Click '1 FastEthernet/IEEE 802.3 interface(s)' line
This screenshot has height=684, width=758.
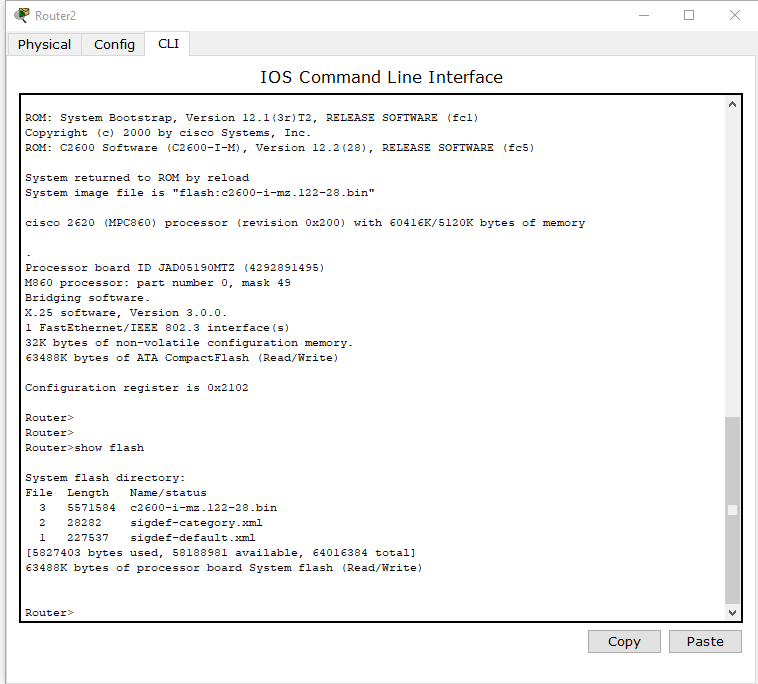coord(157,327)
